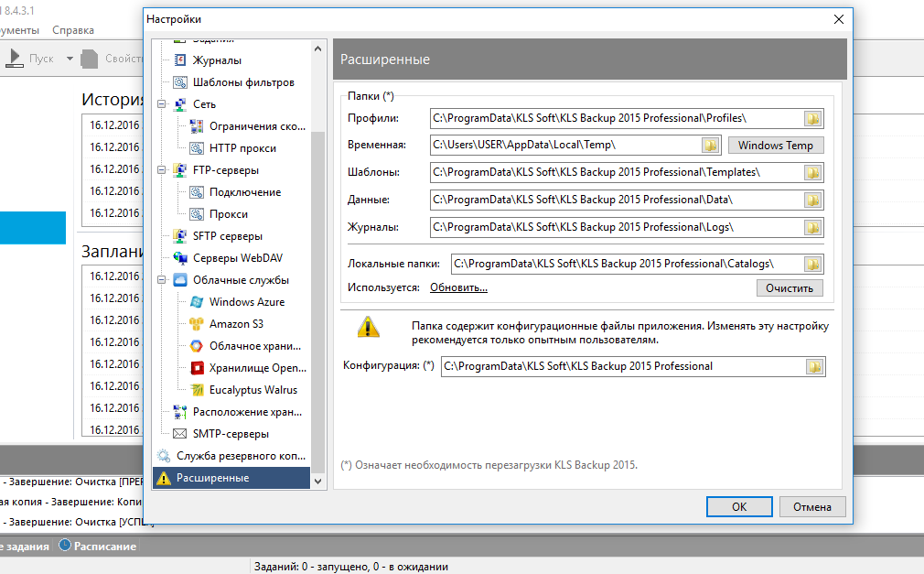The width and height of the screenshot is (924, 574).
Task: Browse folder for Временная path
Action: [x=710, y=146]
